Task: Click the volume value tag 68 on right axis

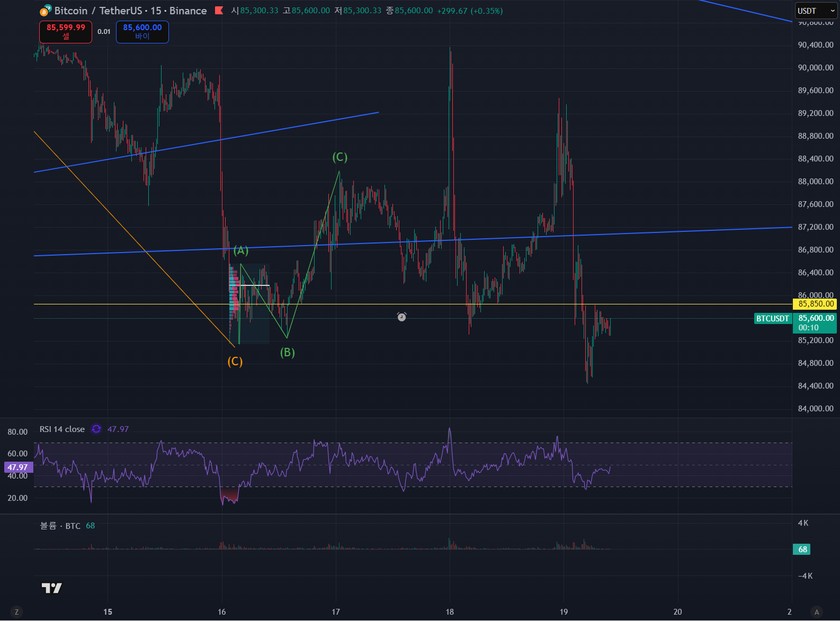Action: [802, 549]
